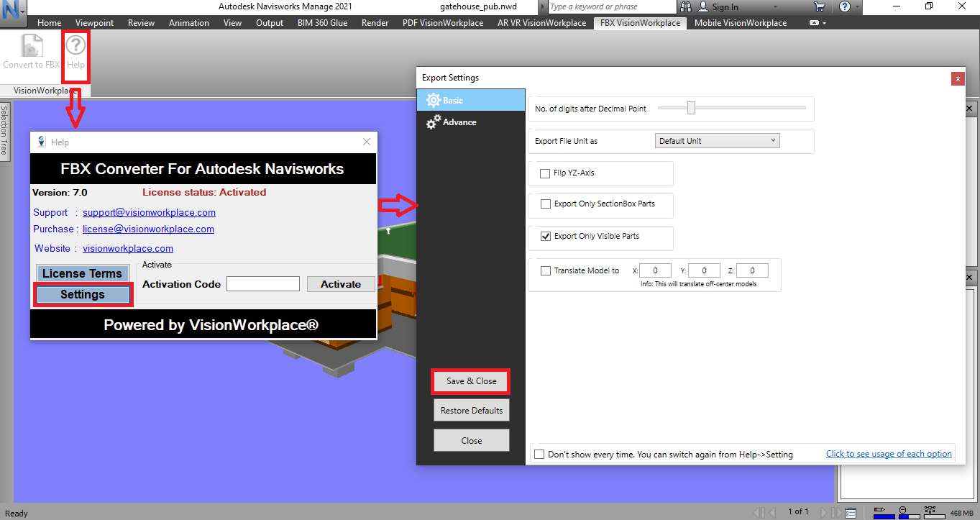Screen dimensions: 980x520
Task: Open the visionworkplace.com website link
Action: pos(128,249)
